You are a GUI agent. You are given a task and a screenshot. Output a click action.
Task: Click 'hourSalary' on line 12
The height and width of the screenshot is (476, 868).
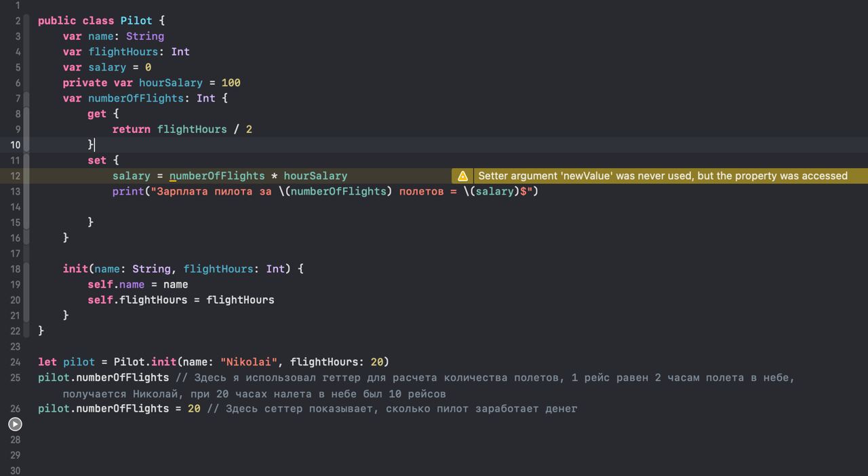pyautogui.click(x=315, y=176)
